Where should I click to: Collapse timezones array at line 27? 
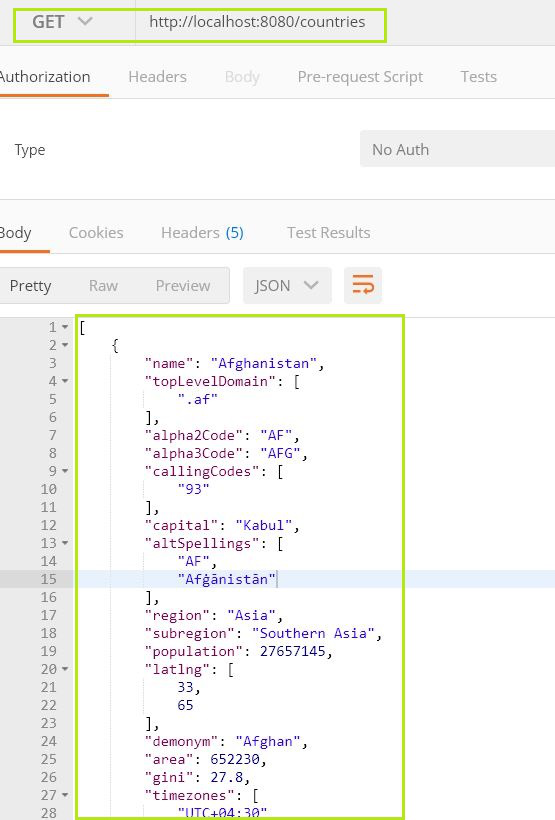click(65, 795)
